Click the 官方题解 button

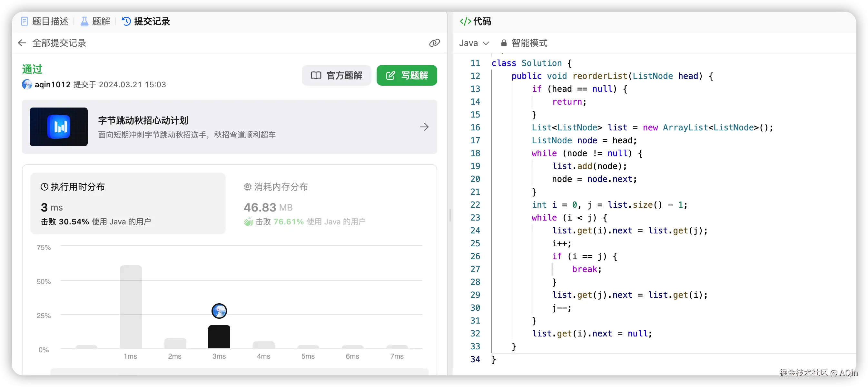[x=336, y=75]
